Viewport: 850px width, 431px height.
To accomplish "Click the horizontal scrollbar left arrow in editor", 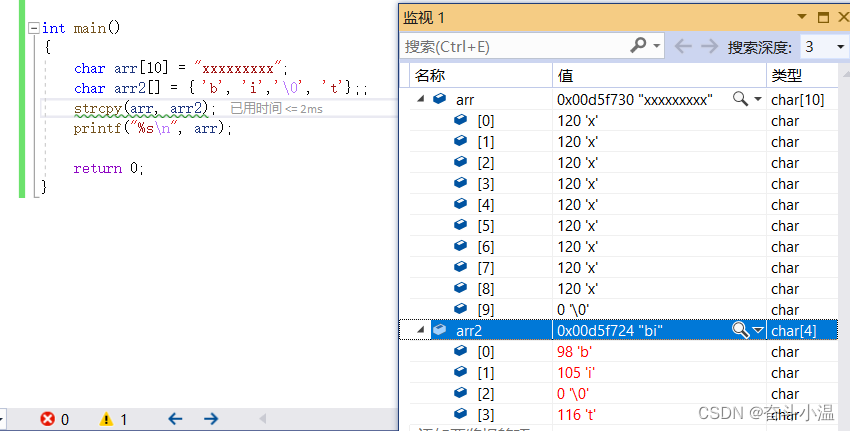I will 263,419.
